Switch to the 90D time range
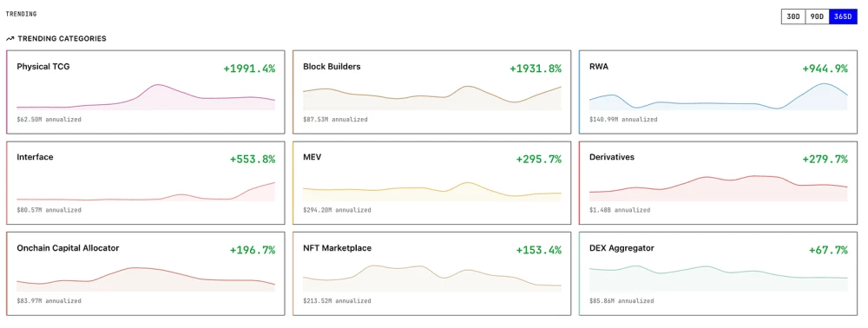Viewport: 868px width, 328px height. click(817, 16)
